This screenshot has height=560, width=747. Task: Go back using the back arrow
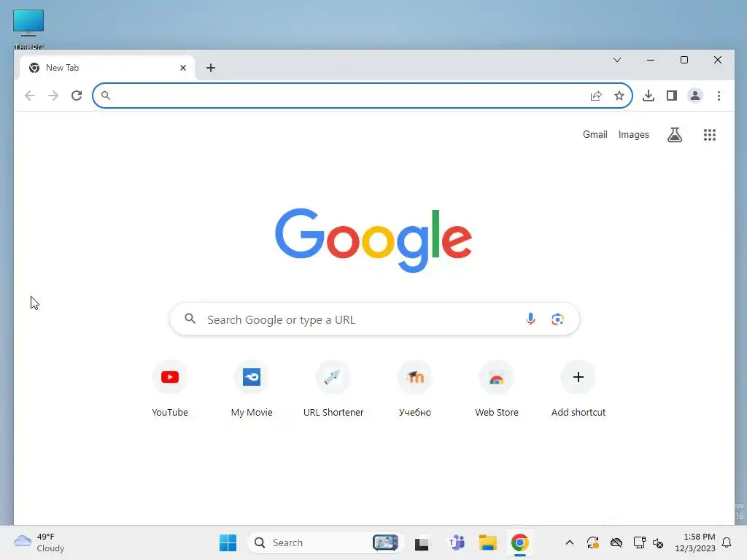point(30,96)
